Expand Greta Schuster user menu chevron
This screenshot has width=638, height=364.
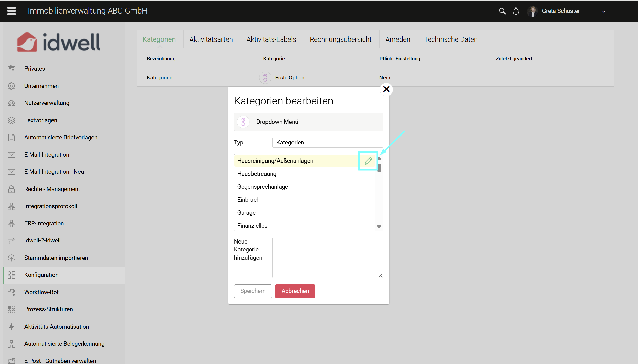click(603, 11)
